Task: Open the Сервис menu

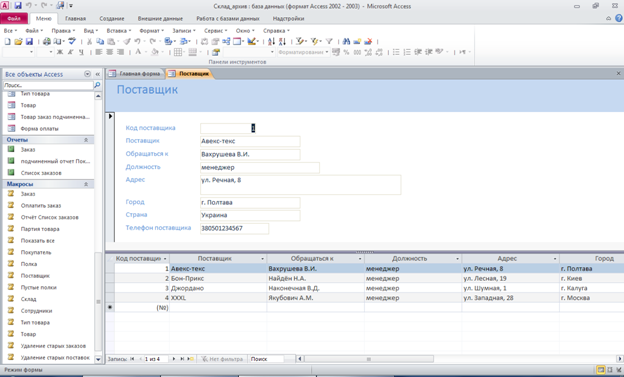Action: tap(216, 31)
